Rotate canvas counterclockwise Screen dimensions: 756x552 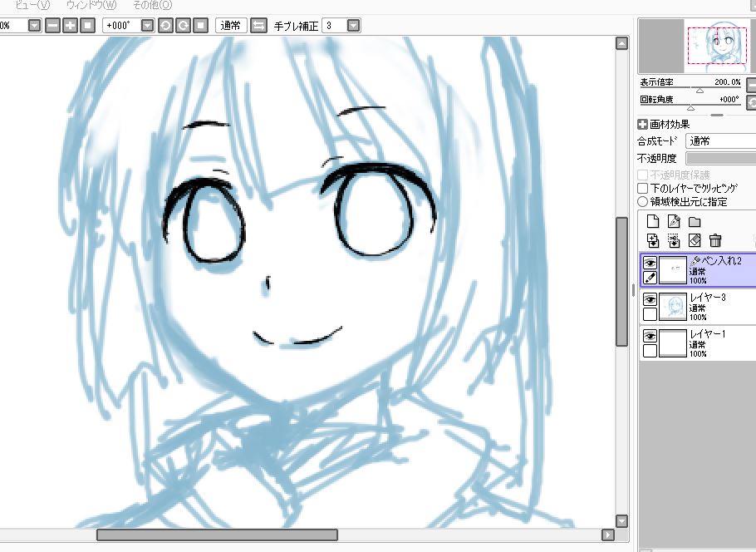[165, 26]
